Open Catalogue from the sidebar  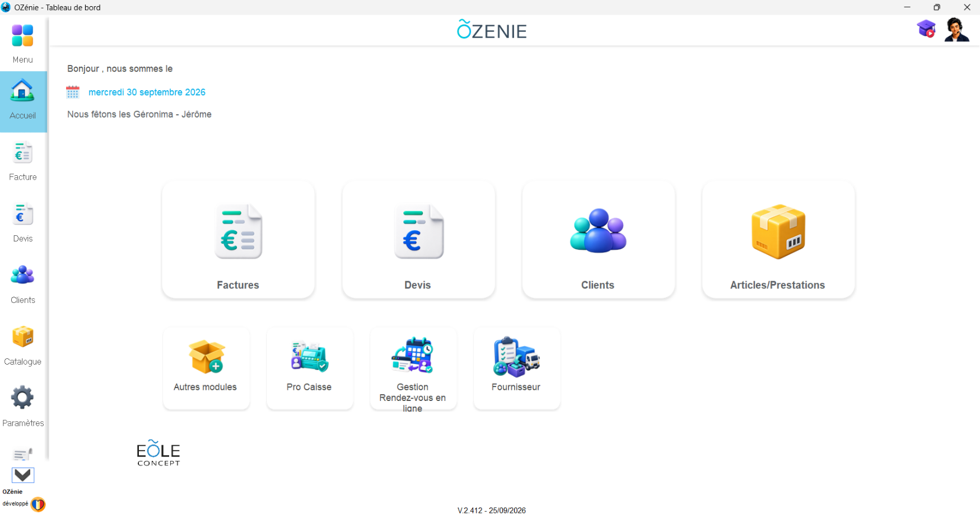click(23, 346)
